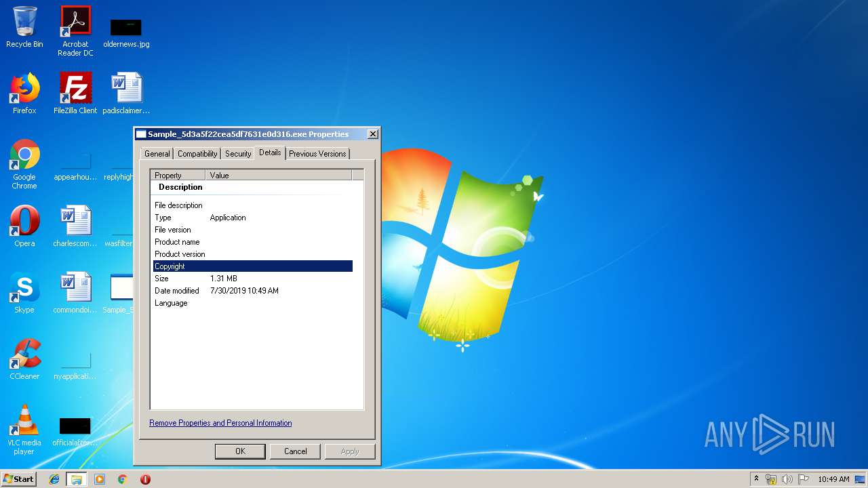Open Windows Explorer taskbar button
The height and width of the screenshot is (488, 868).
[x=77, y=479]
